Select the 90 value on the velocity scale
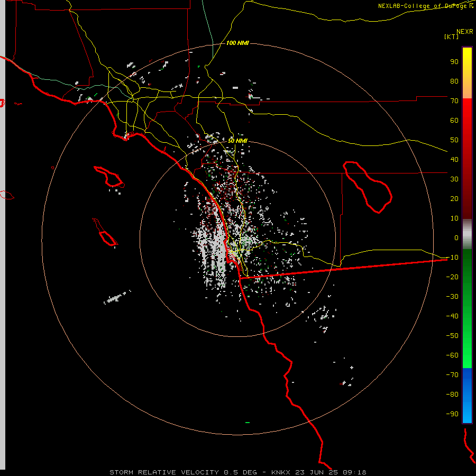Screen dimensions: 476x476 [x=454, y=62]
